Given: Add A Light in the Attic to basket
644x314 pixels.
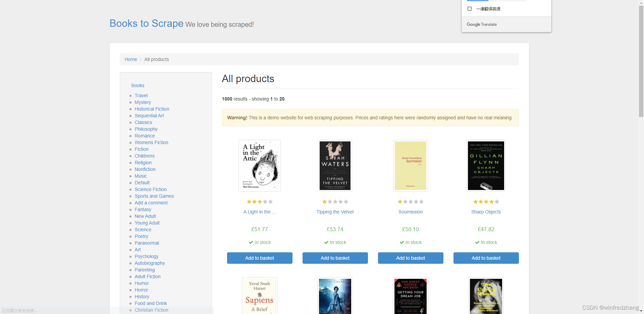Looking at the screenshot, I should coord(260,258).
